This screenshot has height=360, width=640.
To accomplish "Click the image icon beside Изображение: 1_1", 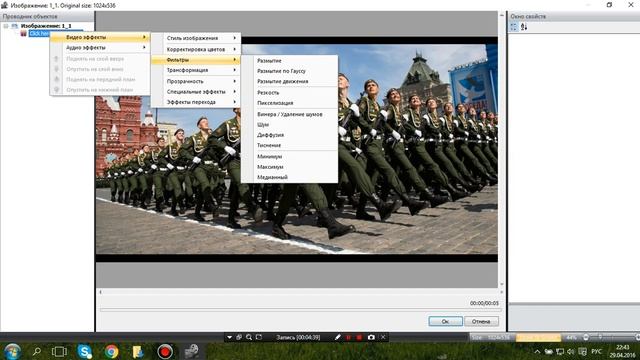I will [x=15, y=26].
